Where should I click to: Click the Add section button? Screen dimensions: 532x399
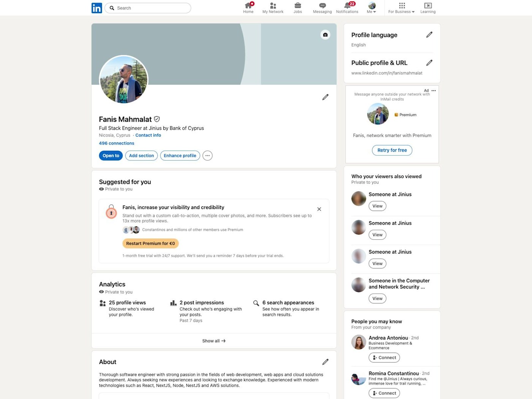(x=141, y=155)
